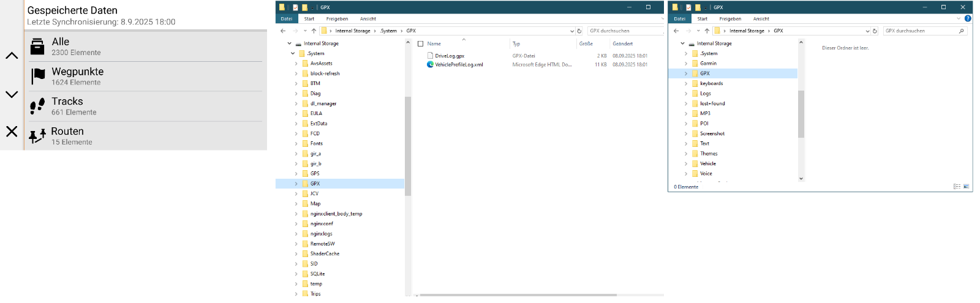The height and width of the screenshot is (303, 980).
Task: Select the RemoteSW folder in tree
Action: click(323, 244)
